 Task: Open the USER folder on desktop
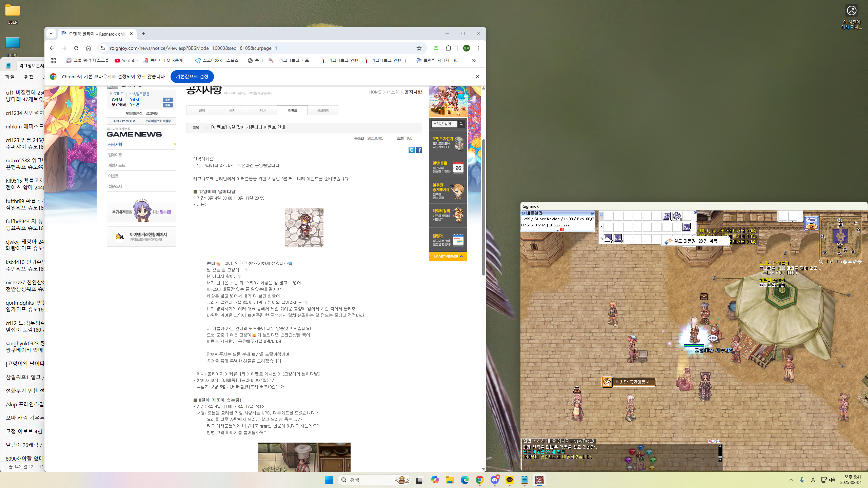pos(13,14)
